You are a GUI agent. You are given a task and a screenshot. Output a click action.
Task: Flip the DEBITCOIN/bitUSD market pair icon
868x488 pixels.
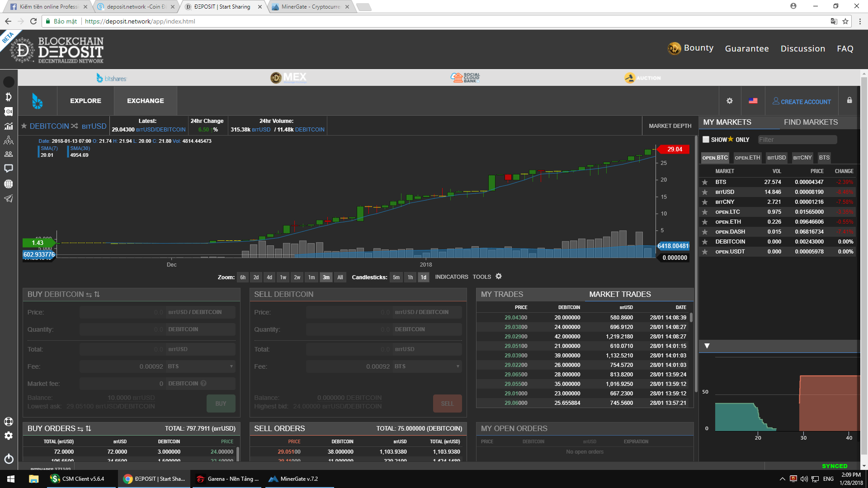click(75, 126)
